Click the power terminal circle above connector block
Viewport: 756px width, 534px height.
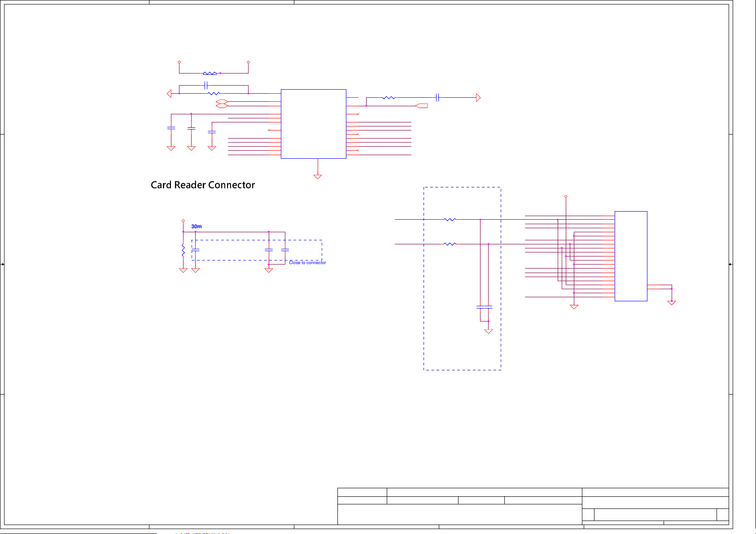(x=566, y=196)
